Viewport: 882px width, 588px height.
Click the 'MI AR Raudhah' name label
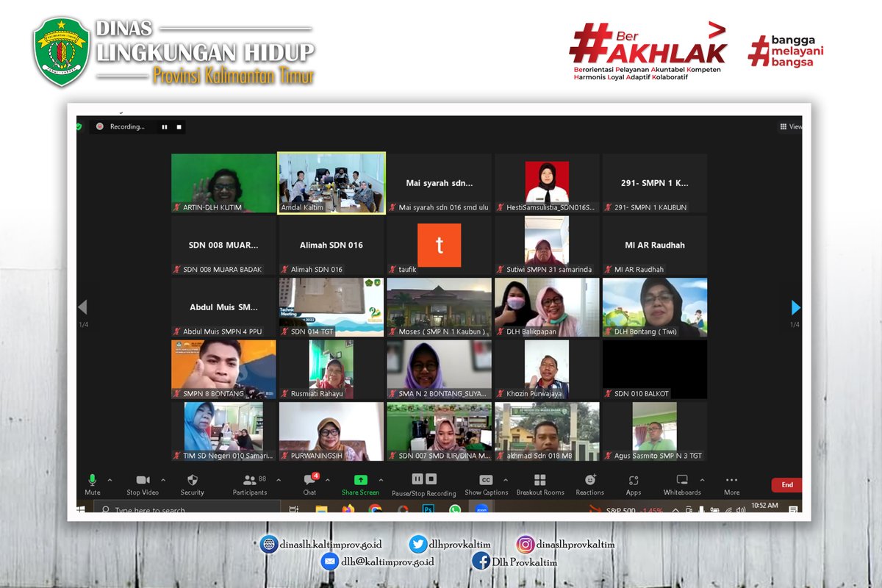pos(639,270)
